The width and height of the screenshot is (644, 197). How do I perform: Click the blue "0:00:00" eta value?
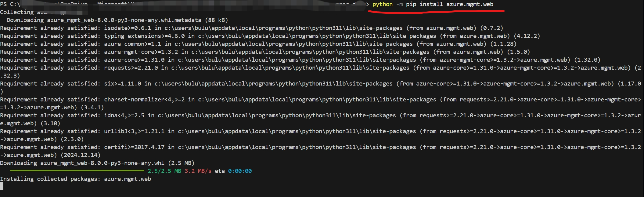point(240,171)
